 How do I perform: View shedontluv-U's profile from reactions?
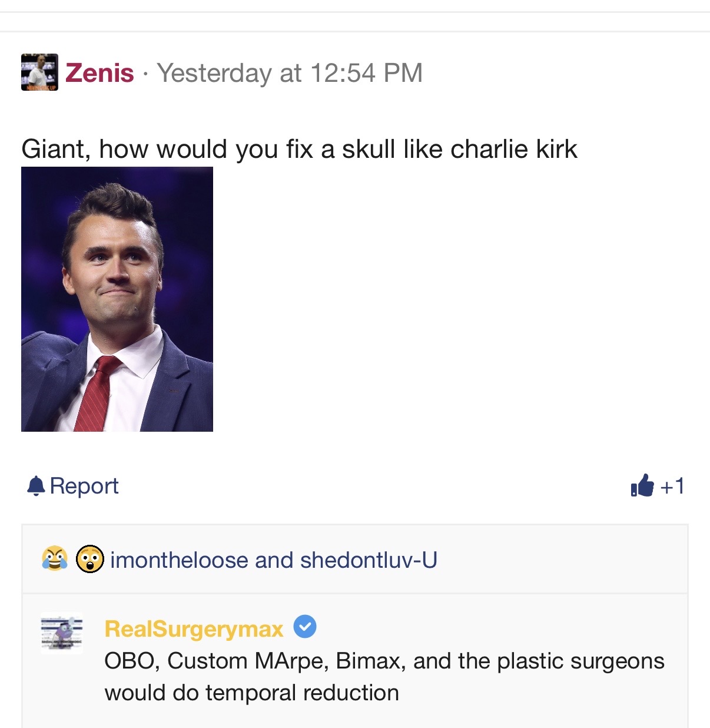coord(369,560)
